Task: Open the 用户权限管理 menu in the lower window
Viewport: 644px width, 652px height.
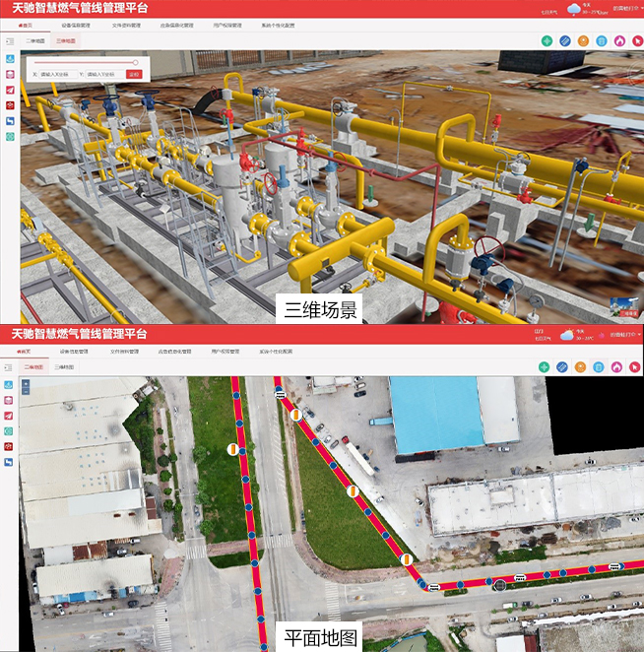Action: click(x=225, y=351)
